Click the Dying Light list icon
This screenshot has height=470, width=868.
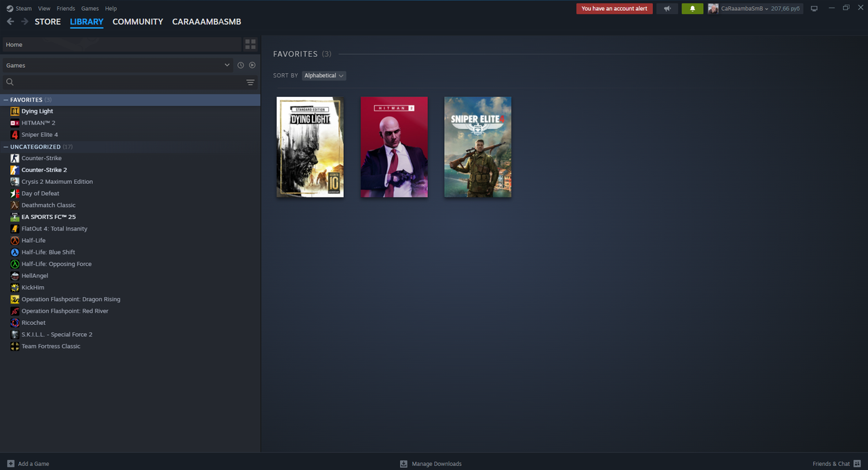[x=15, y=111]
